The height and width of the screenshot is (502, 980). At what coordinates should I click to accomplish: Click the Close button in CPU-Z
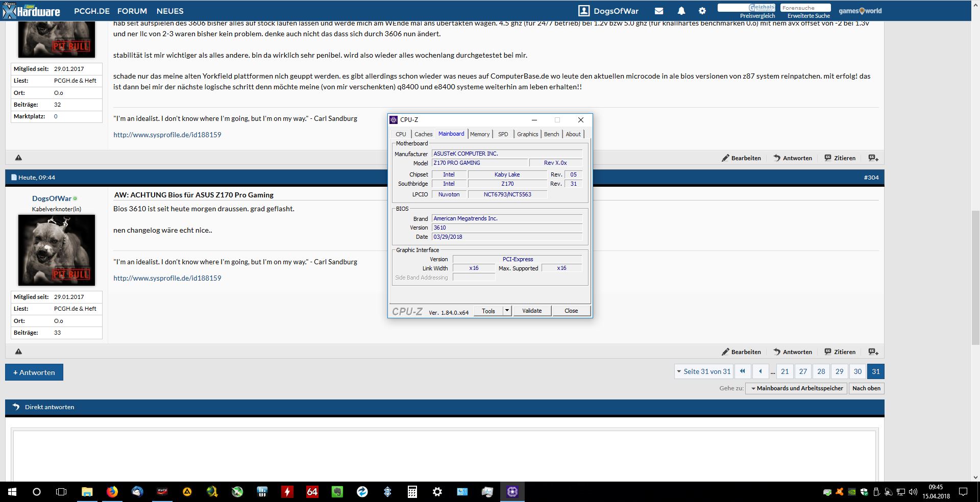pos(571,310)
